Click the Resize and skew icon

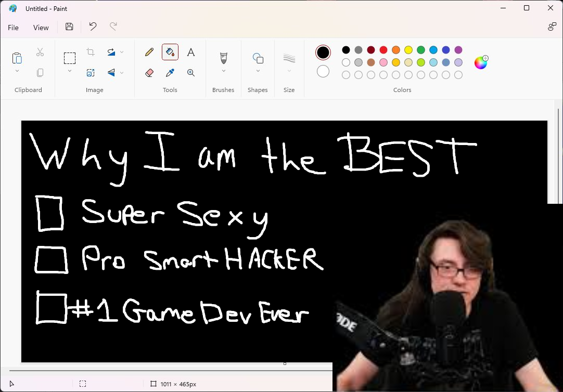pos(91,73)
